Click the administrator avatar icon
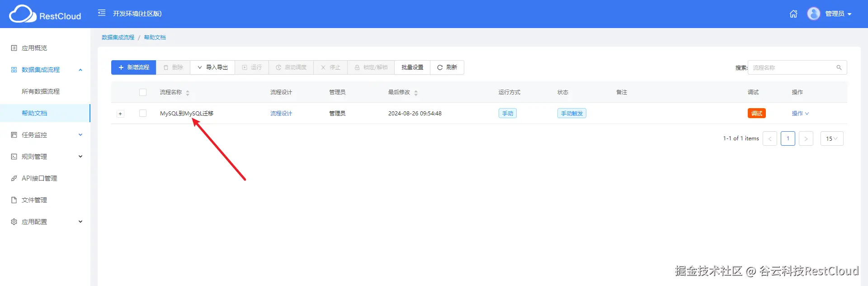Image resolution: width=868 pixels, height=286 pixels. coord(814,14)
